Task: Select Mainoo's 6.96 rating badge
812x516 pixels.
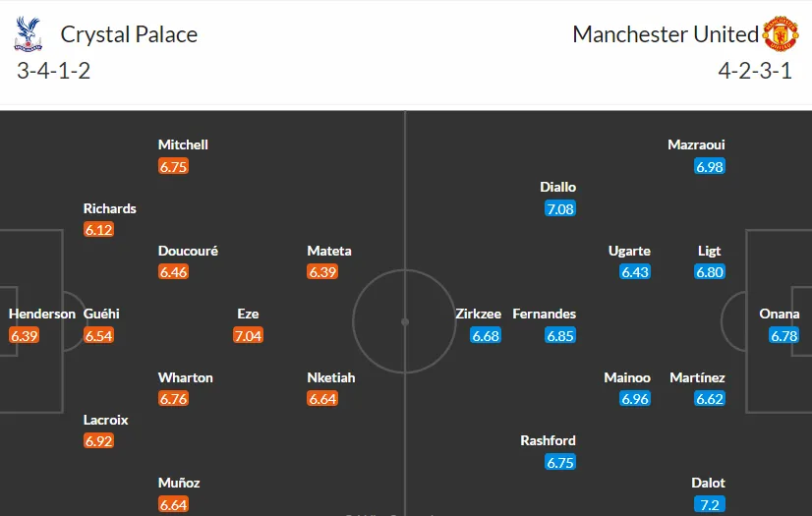Action: tap(635, 398)
